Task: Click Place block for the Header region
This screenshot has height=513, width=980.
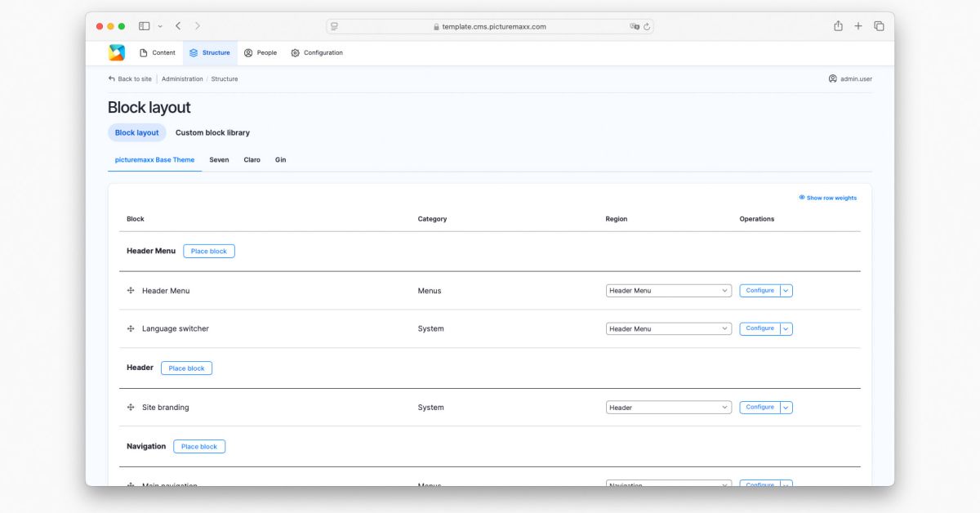Action: point(186,368)
